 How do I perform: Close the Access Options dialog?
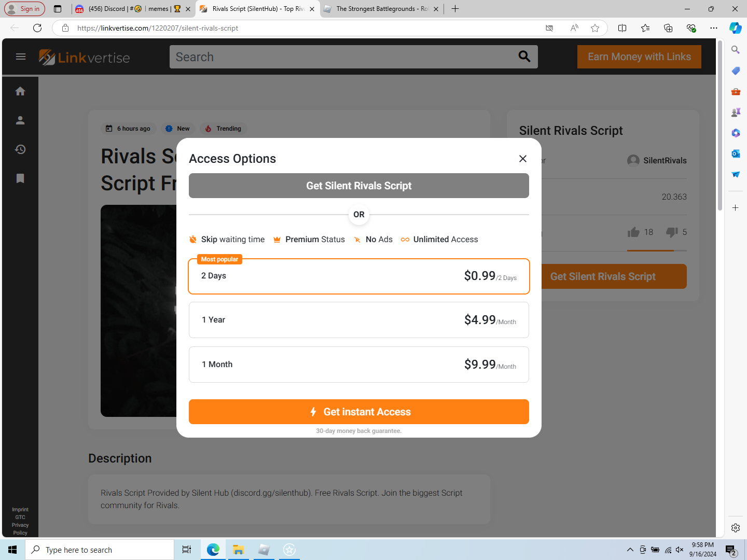523,159
